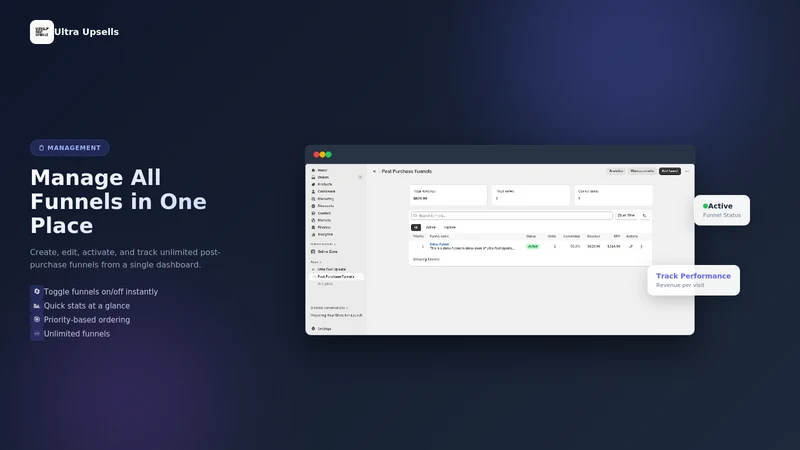800x450 pixels.
Task: Open the main Analytics sidebar item
Action: [x=322, y=235]
